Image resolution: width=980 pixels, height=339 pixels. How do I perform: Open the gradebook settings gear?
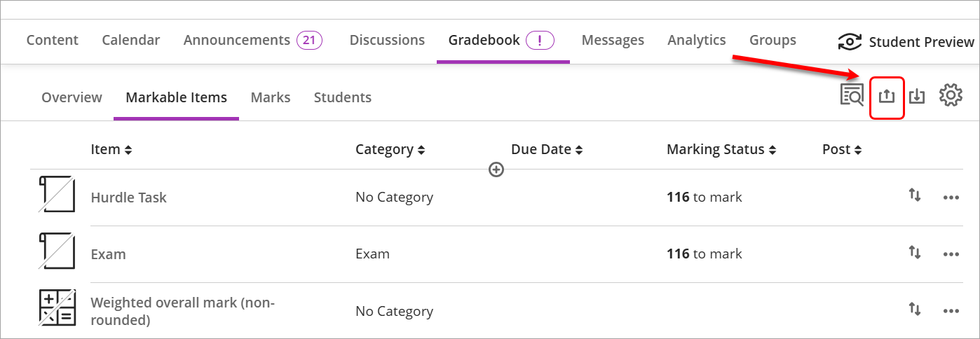pyautogui.click(x=951, y=95)
